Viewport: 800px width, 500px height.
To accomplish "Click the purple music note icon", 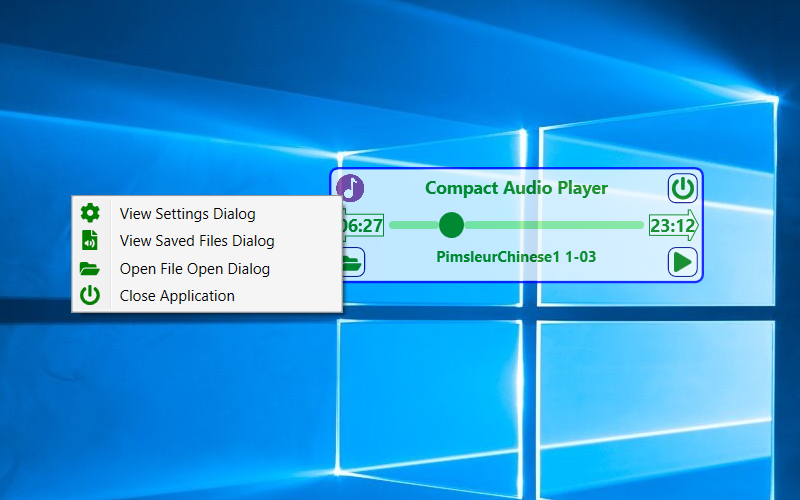I will tap(350, 188).
